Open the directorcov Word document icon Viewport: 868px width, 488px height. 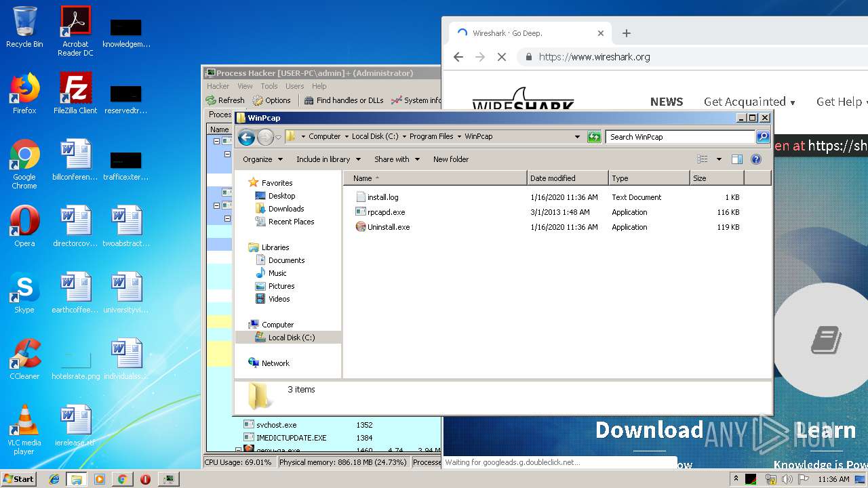click(x=75, y=226)
